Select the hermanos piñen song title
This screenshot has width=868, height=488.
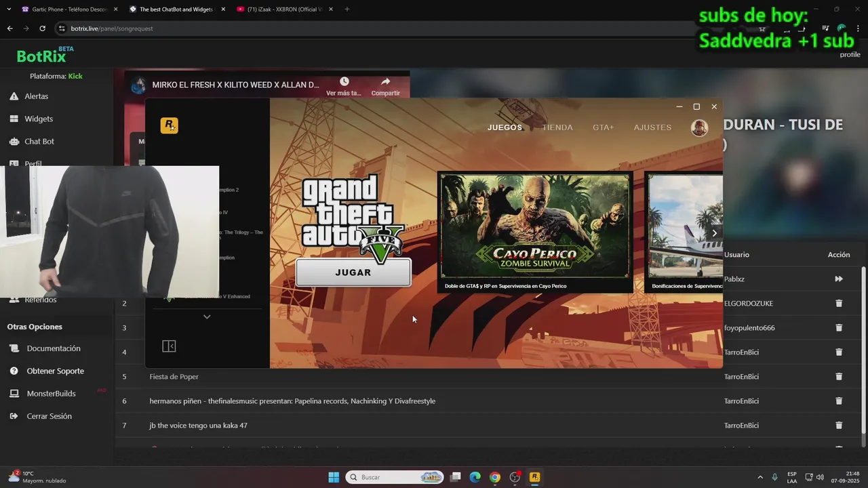click(292, 401)
